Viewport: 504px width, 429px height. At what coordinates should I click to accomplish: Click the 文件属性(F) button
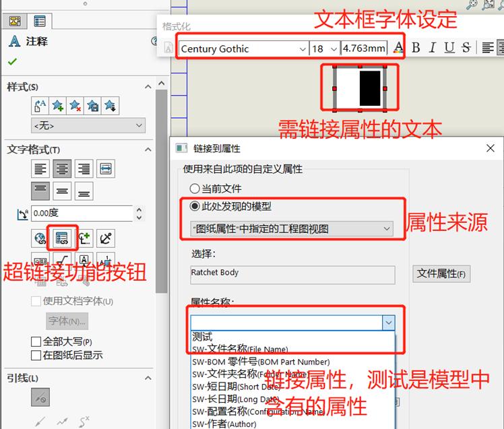441,274
